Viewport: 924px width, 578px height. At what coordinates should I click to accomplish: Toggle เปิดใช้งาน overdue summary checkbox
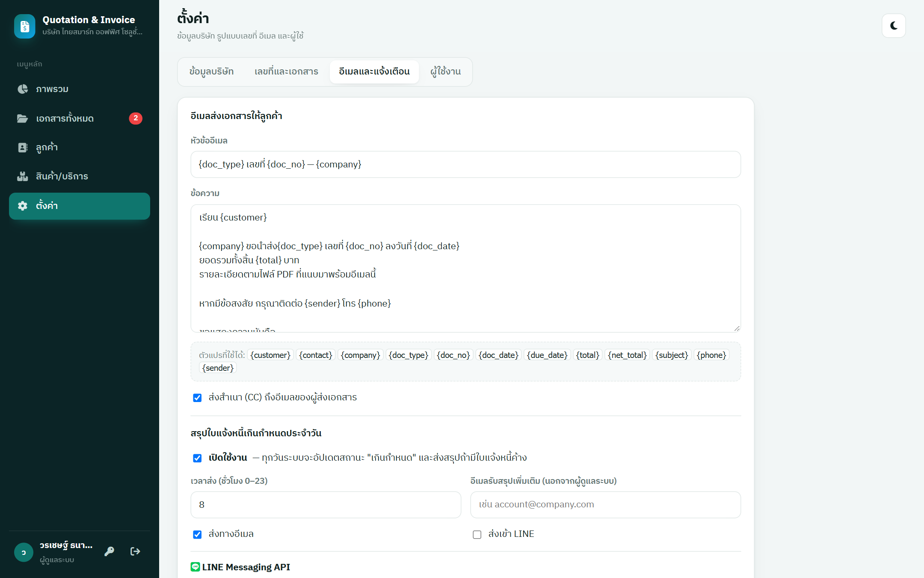(x=197, y=458)
